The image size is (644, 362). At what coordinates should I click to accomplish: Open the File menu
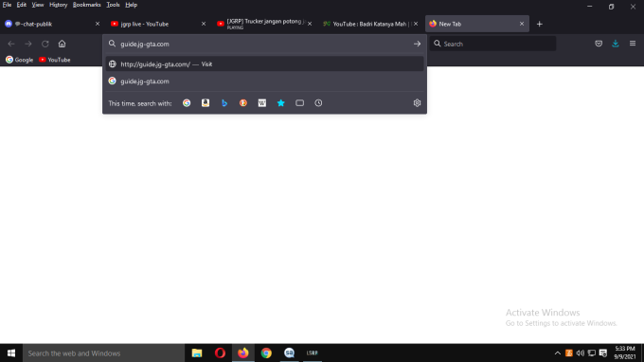(7, 5)
